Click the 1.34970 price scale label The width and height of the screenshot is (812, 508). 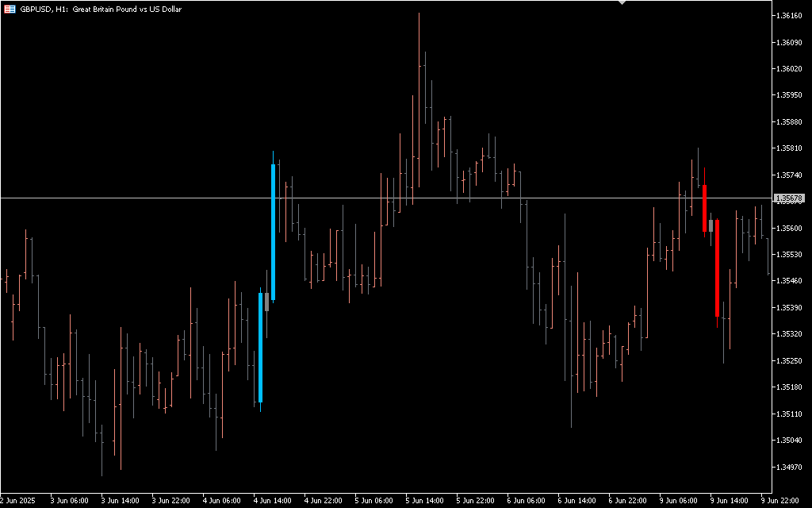789,467
